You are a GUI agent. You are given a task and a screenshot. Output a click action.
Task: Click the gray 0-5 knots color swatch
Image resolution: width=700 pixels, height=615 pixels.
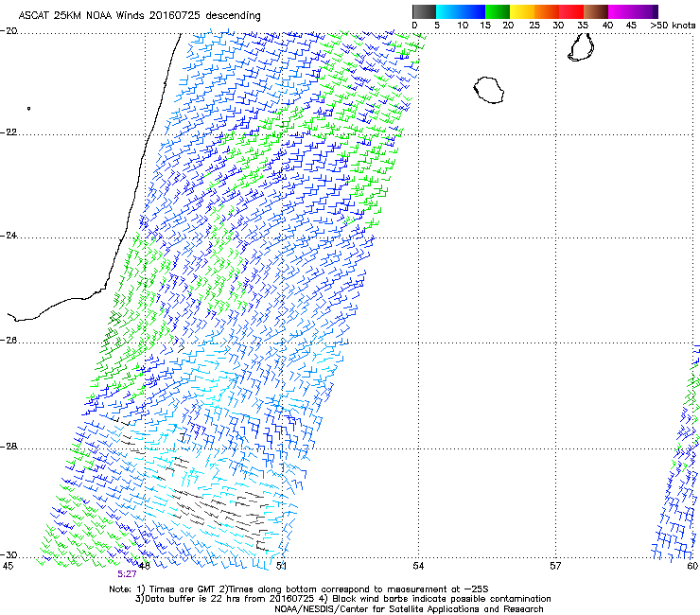click(424, 11)
